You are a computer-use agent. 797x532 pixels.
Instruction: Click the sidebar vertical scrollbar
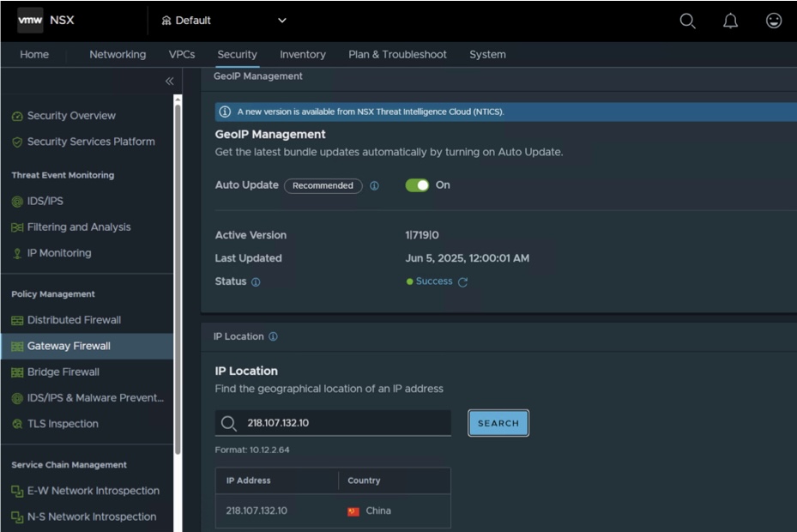(x=178, y=279)
